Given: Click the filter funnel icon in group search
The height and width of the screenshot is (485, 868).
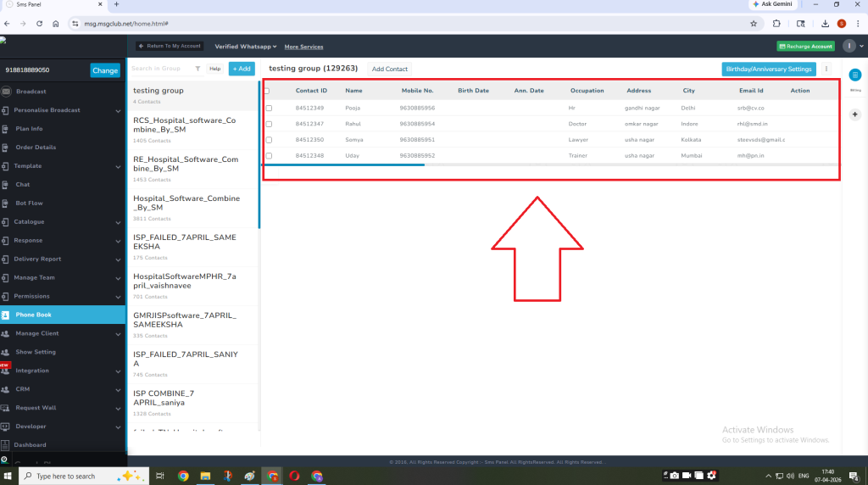Looking at the screenshot, I should click(x=198, y=69).
